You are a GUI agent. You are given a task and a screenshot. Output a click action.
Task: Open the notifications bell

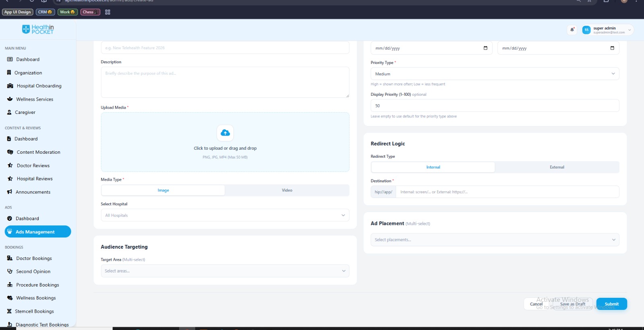point(572,29)
